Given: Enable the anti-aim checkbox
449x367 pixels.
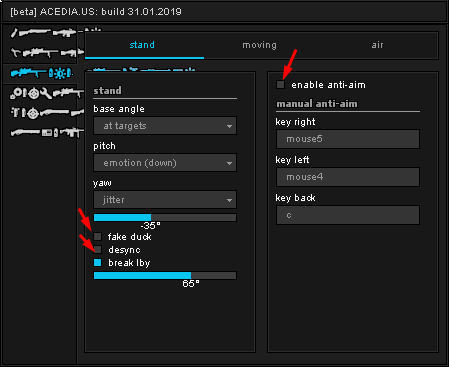Looking at the screenshot, I should [281, 85].
